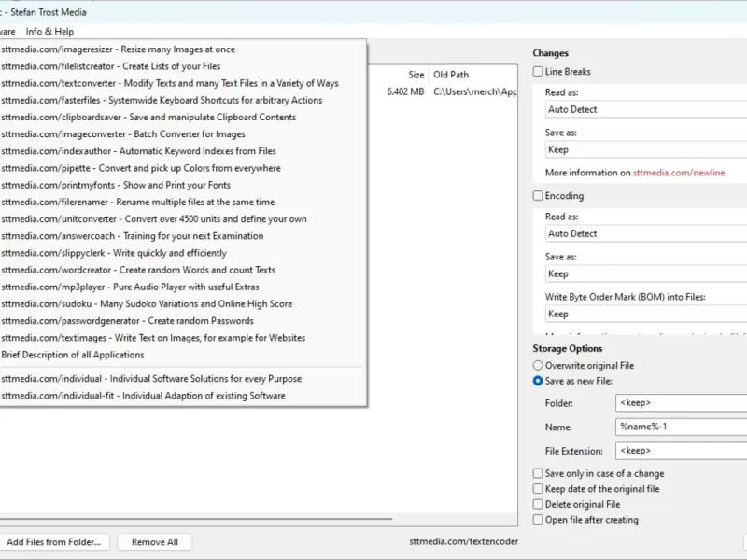Select the 6.402 MB size cell

405,91
